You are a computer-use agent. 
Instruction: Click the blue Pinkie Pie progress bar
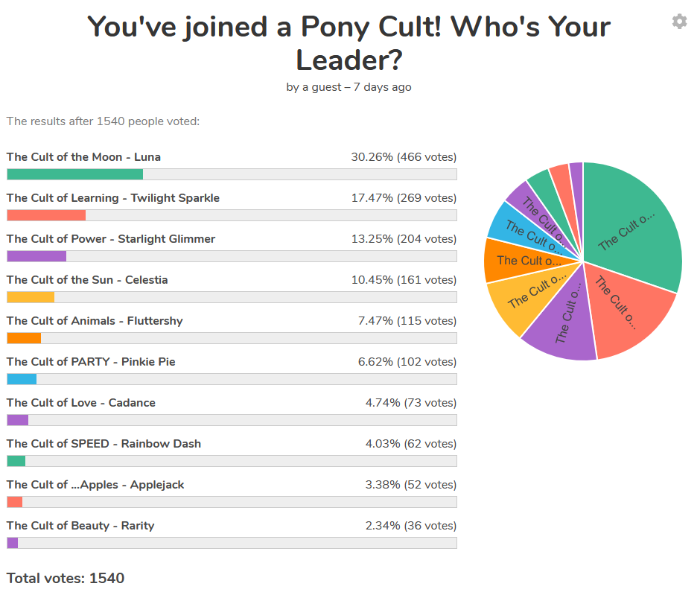click(22, 379)
